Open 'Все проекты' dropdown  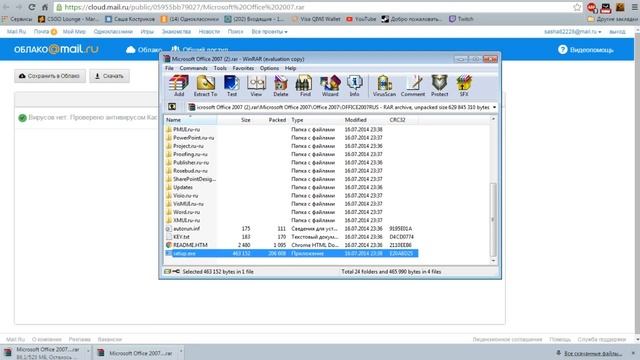pos(269,31)
